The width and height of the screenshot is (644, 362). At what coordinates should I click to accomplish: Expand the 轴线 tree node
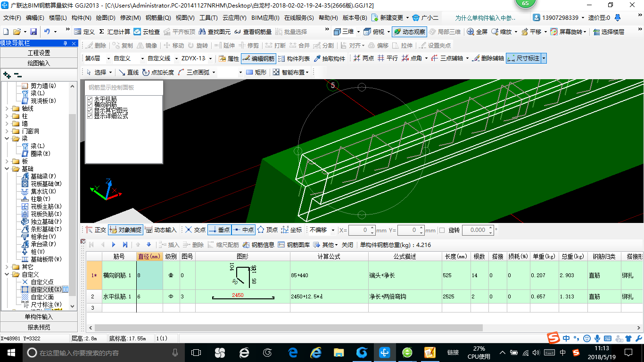pyautogui.click(x=7, y=108)
